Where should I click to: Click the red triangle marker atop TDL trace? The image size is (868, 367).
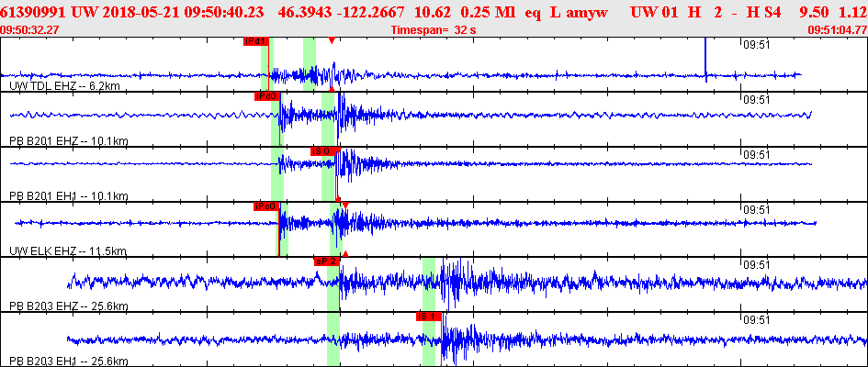[x=331, y=40]
